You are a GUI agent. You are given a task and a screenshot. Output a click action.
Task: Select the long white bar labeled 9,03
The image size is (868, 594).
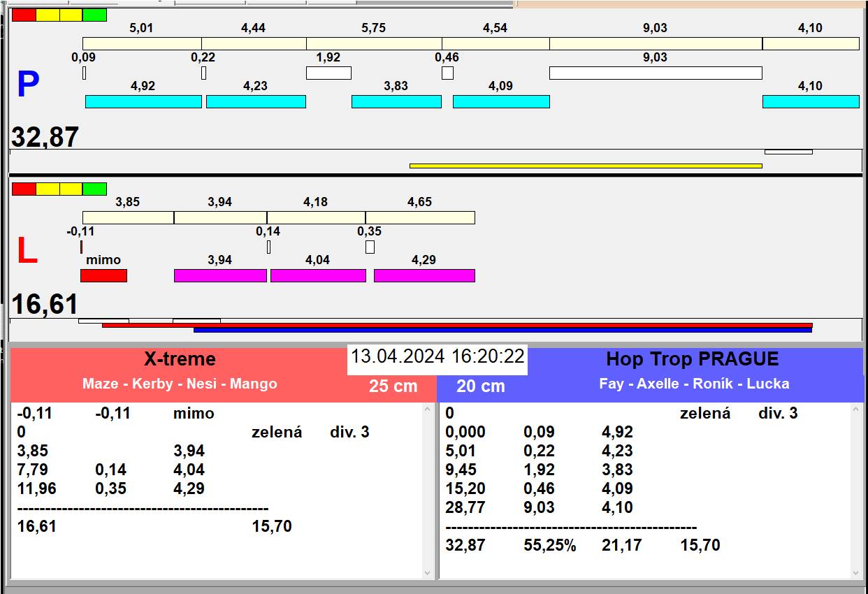tap(656, 73)
